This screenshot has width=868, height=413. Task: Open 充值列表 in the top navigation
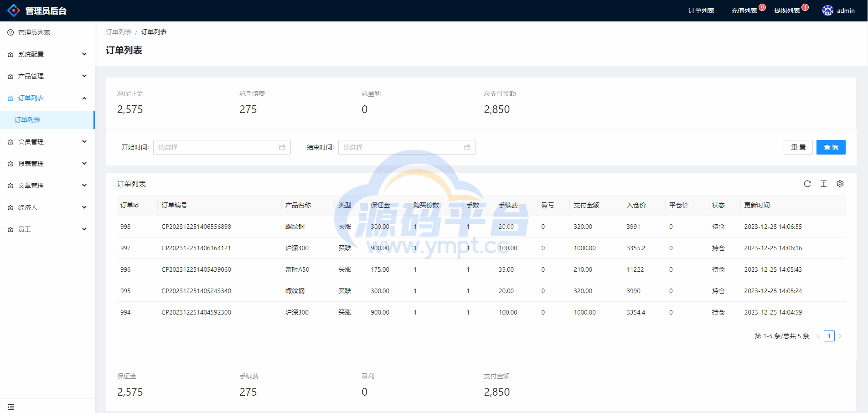point(744,10)
